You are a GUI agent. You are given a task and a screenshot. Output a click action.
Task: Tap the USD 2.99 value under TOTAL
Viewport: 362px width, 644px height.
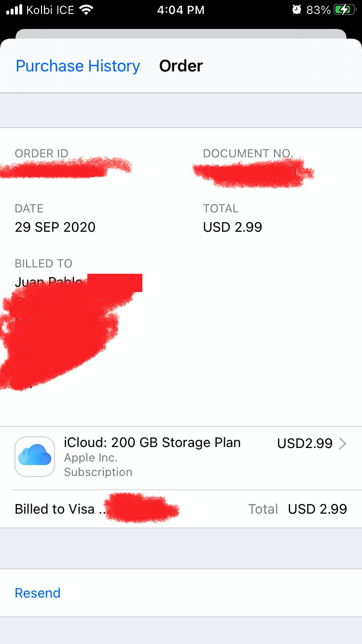click(x=233, y=227)
